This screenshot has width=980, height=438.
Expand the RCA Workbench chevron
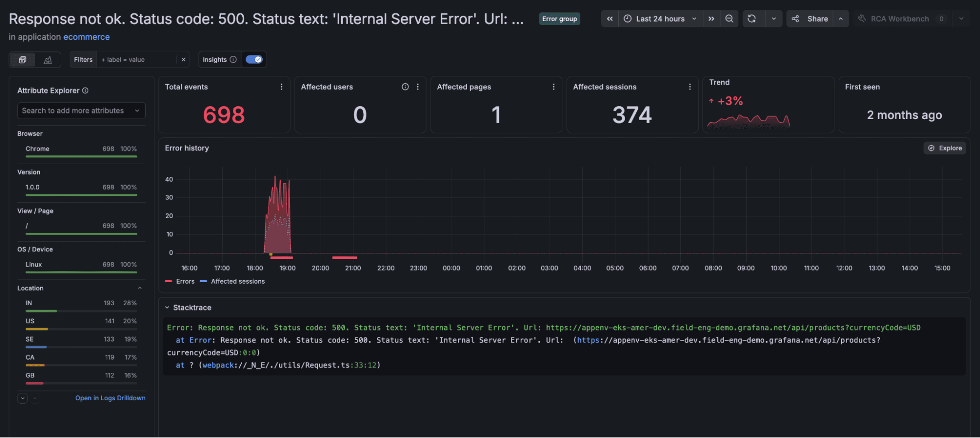click(961, 19)
